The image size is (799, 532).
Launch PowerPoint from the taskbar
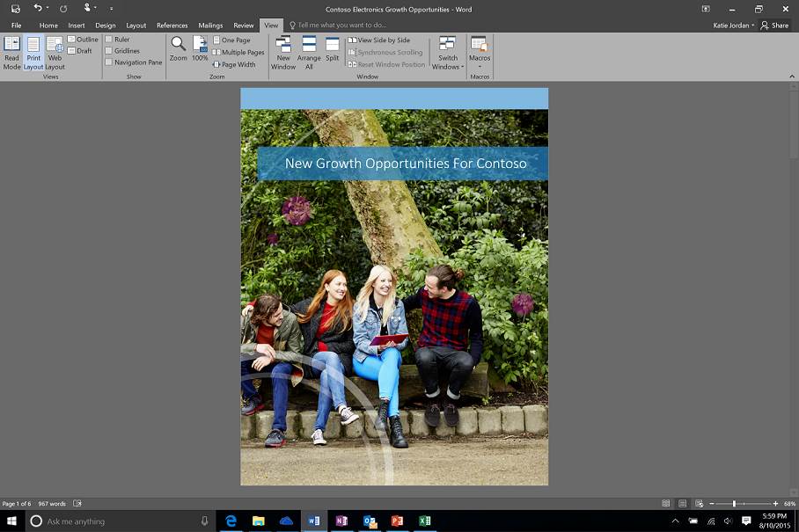[397, 521]
